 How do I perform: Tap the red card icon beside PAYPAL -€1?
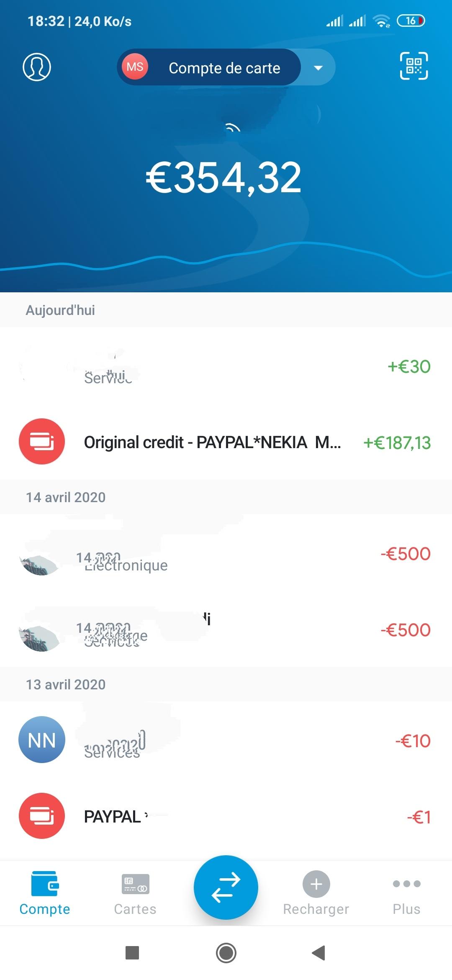tap(42, 816)
